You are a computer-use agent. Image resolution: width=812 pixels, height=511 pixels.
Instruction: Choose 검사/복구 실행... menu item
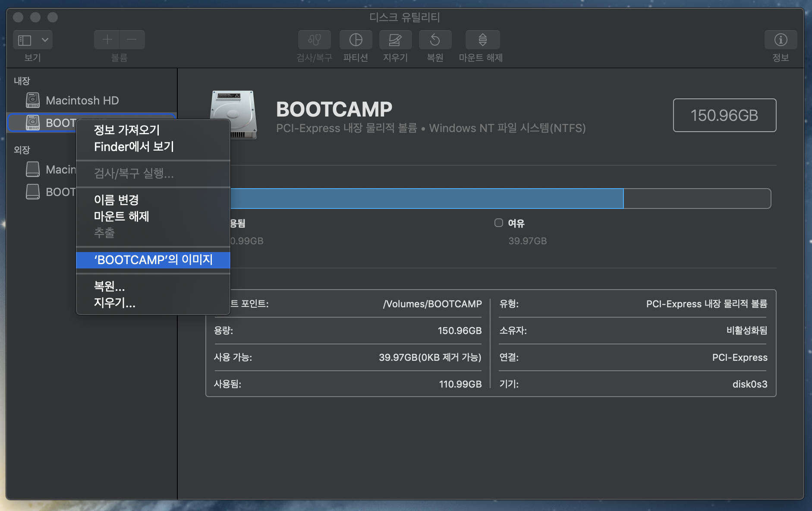[x=153, y=173]
